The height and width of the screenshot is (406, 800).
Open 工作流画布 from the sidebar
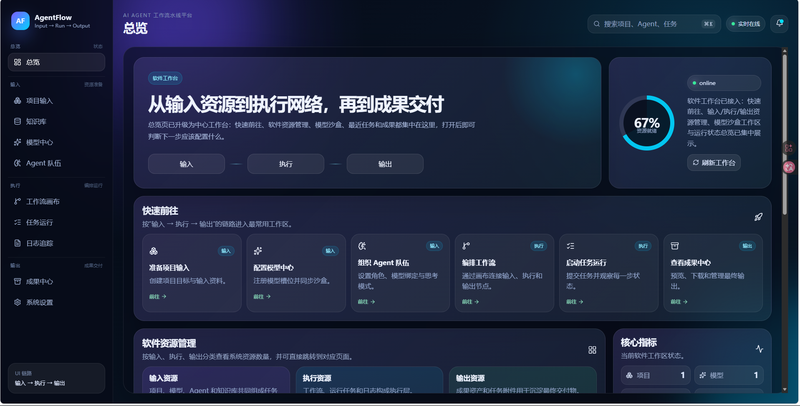click(57, 201)
